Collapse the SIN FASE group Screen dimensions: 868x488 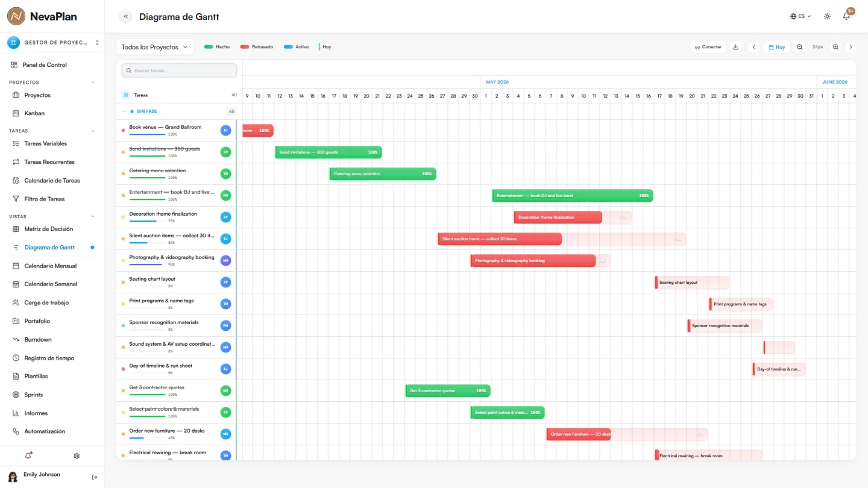point(124,111)
